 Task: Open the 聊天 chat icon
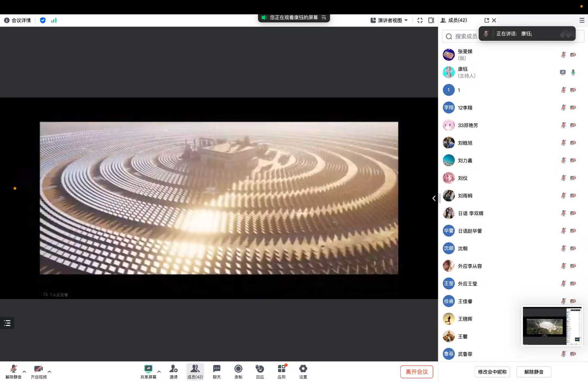pos(217,369)
